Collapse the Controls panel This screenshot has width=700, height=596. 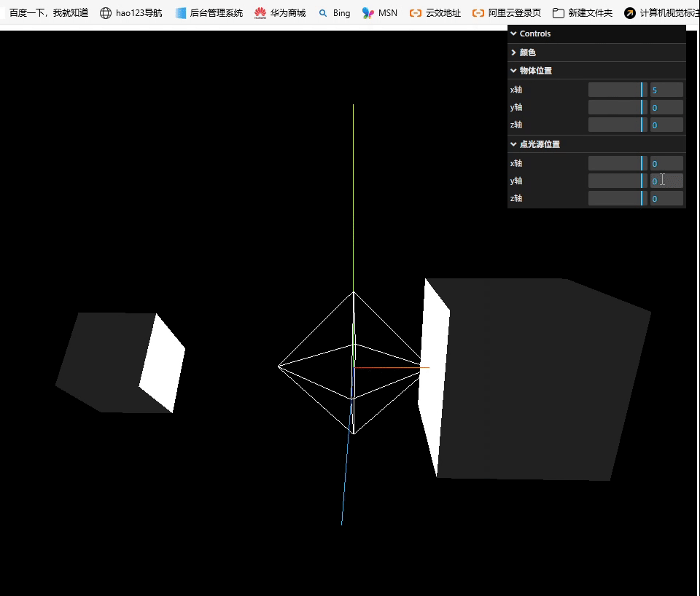click(532, 34)
